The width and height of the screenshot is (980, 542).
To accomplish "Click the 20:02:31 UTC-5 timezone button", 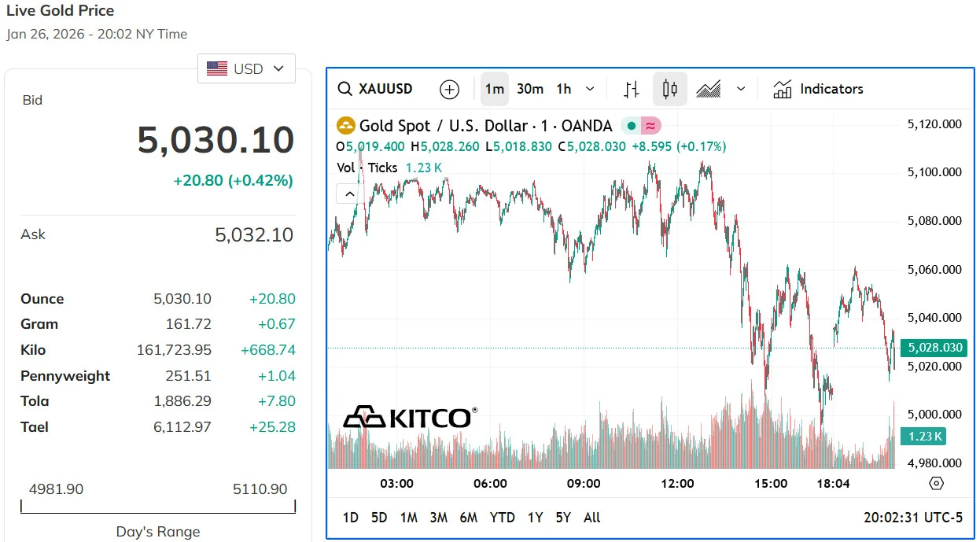I will [912, 517].
